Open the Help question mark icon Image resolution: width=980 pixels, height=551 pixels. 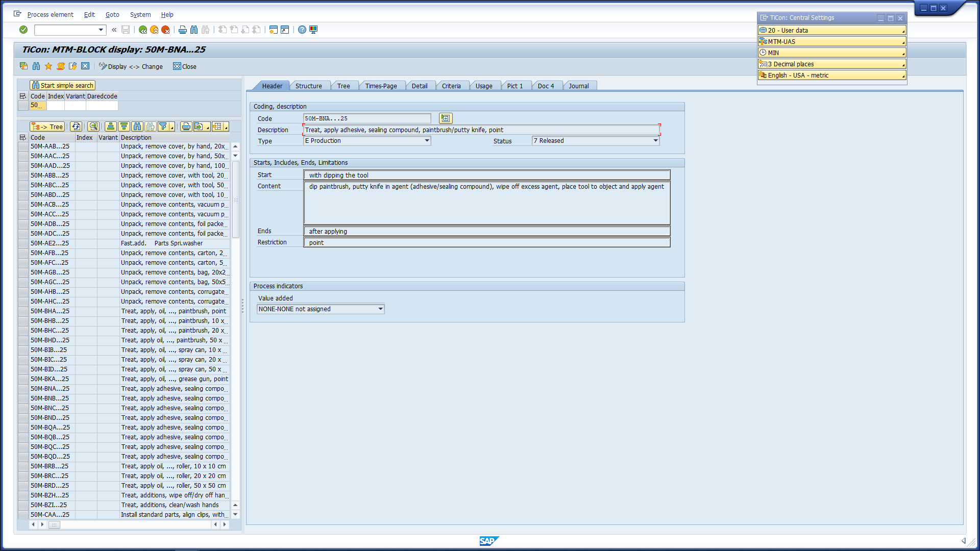pyautogui.click(x=302, y=30)
